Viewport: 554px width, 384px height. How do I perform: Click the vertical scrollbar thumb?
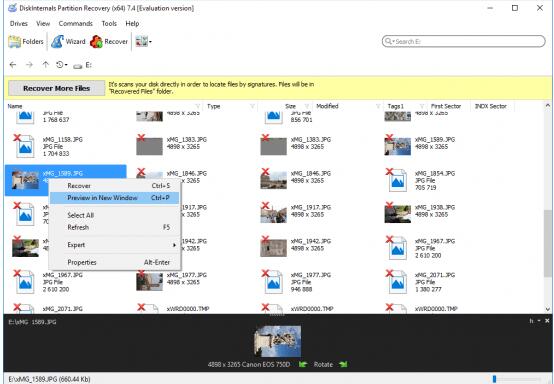548,244
